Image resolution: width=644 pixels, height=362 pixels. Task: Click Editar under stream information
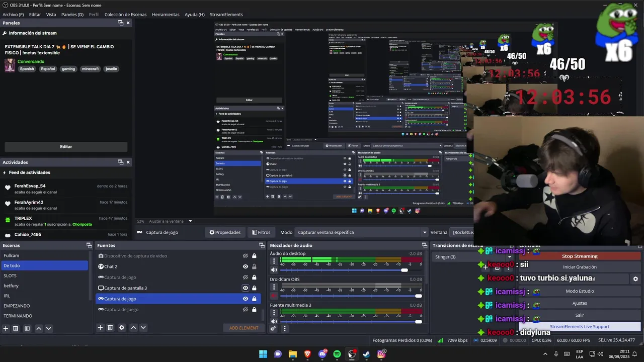(x=66, y=147)
